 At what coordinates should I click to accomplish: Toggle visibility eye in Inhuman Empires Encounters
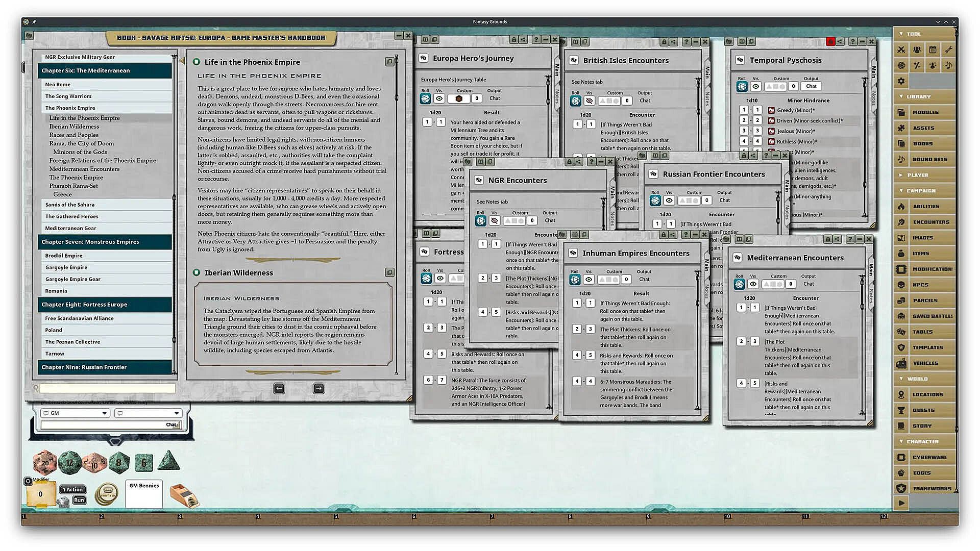click(589, 280)
